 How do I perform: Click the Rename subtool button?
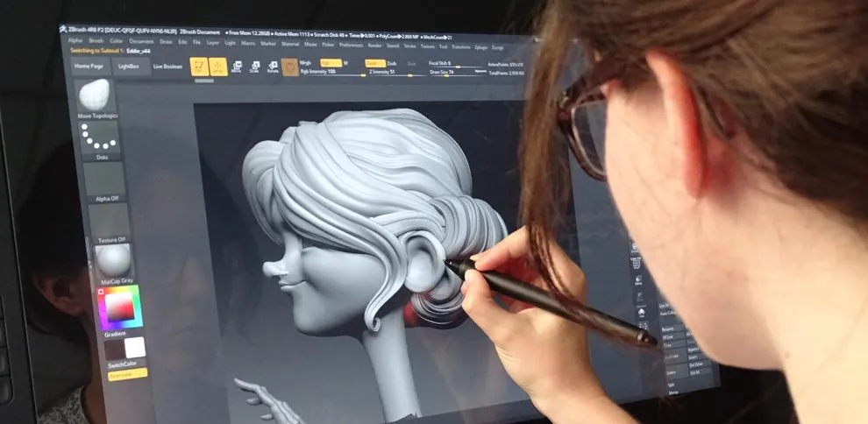pyautogui.click(x=672, y=329)
